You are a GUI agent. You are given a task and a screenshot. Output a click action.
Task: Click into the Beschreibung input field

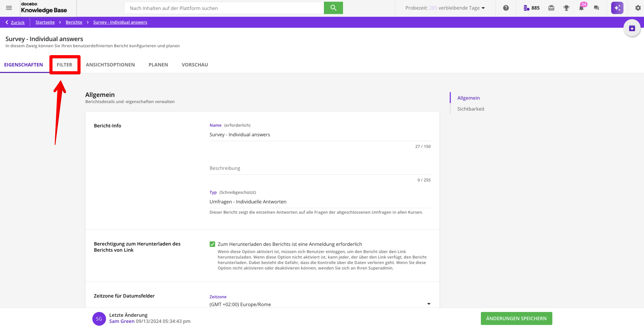coord(320,168)
